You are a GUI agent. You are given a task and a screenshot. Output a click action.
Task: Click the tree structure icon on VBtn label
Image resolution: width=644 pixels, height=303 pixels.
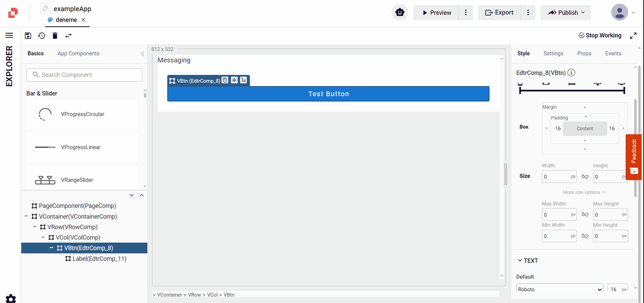click(243, 80)
